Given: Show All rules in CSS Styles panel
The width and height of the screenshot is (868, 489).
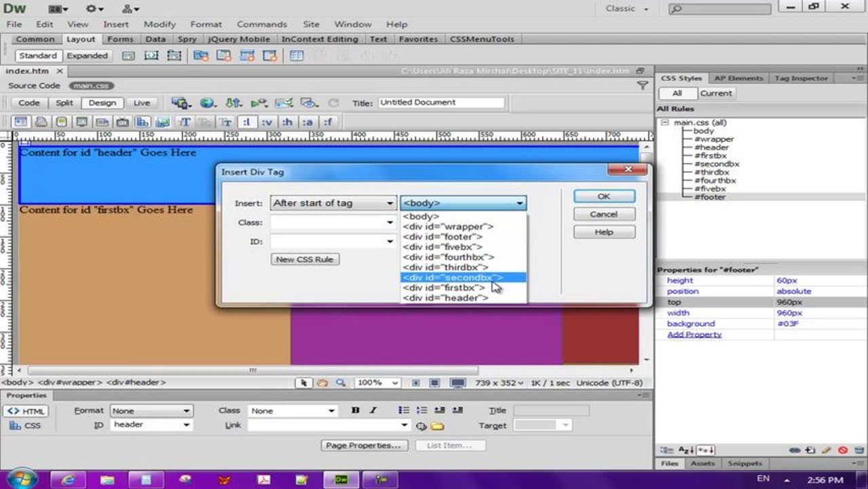Looking at the screenshot, I should 677,93.
